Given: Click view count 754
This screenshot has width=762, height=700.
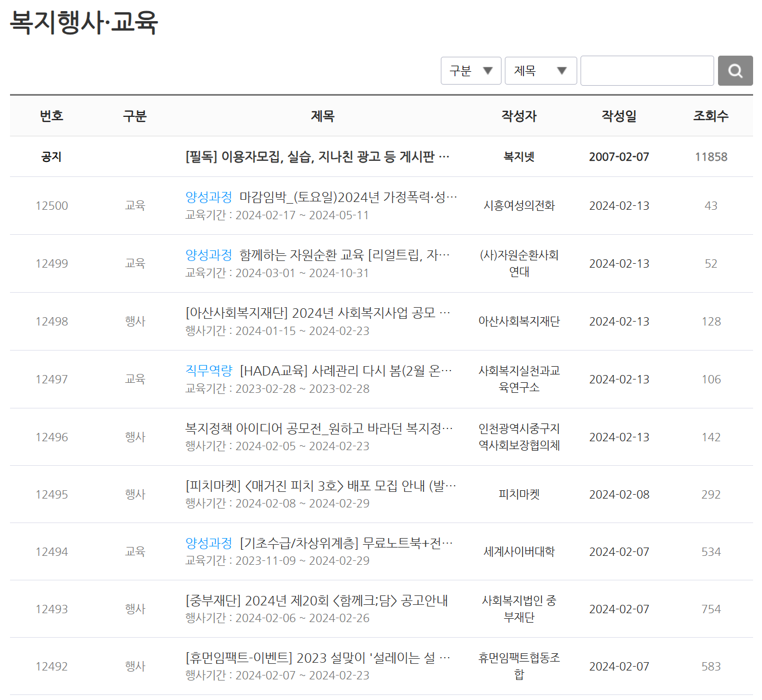Looking at the screenshot, I should pos(711,609).
